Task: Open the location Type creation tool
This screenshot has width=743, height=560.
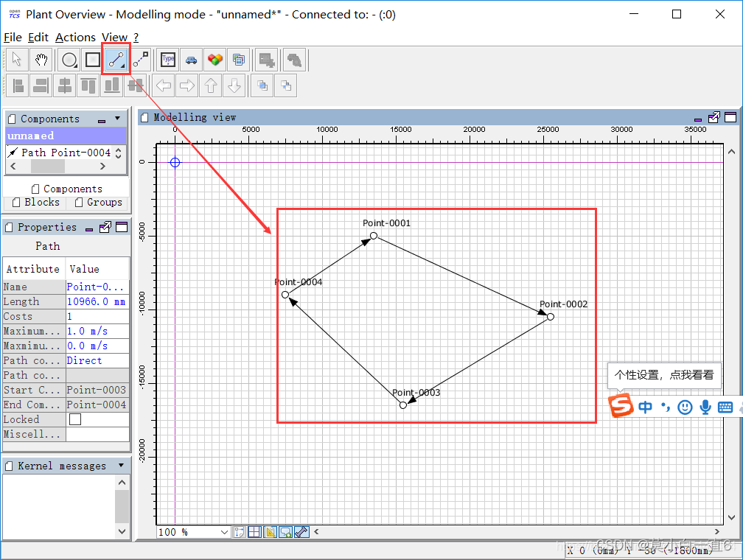Action: click(x=168, y=60)
